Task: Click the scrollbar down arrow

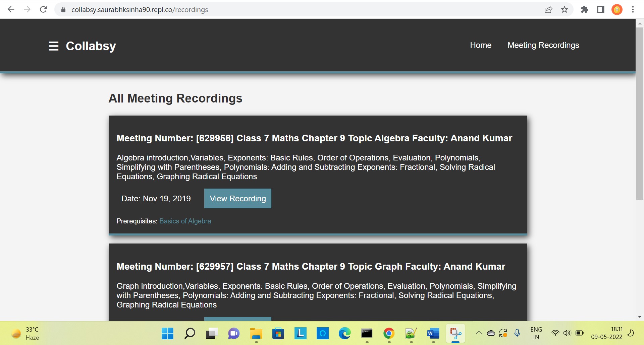Action: pos(640,317)
